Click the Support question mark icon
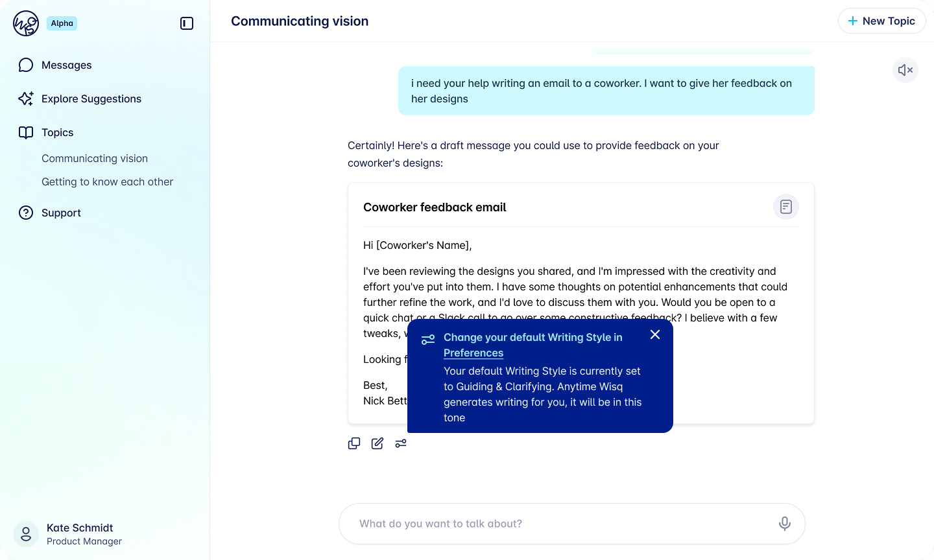 (x=26, y=213)
